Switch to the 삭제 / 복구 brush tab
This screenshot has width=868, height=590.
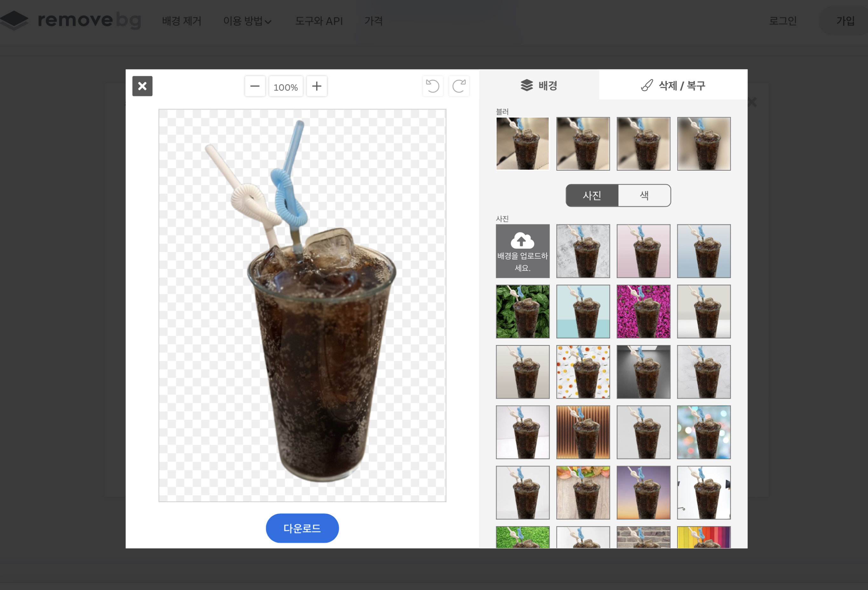point(673,85)
